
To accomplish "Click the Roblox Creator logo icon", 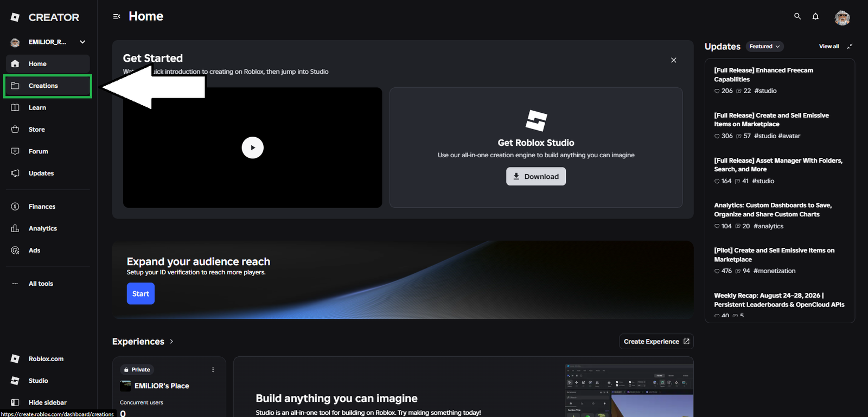I will (15, 17).
